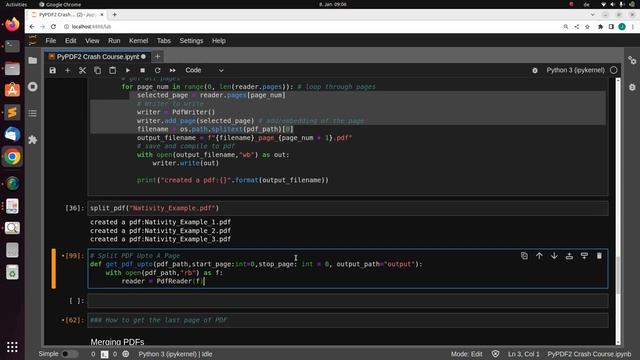The width and height of the screenshot is (640, 360).
Task: Run the selected cell
Action: tap(128, 70)
